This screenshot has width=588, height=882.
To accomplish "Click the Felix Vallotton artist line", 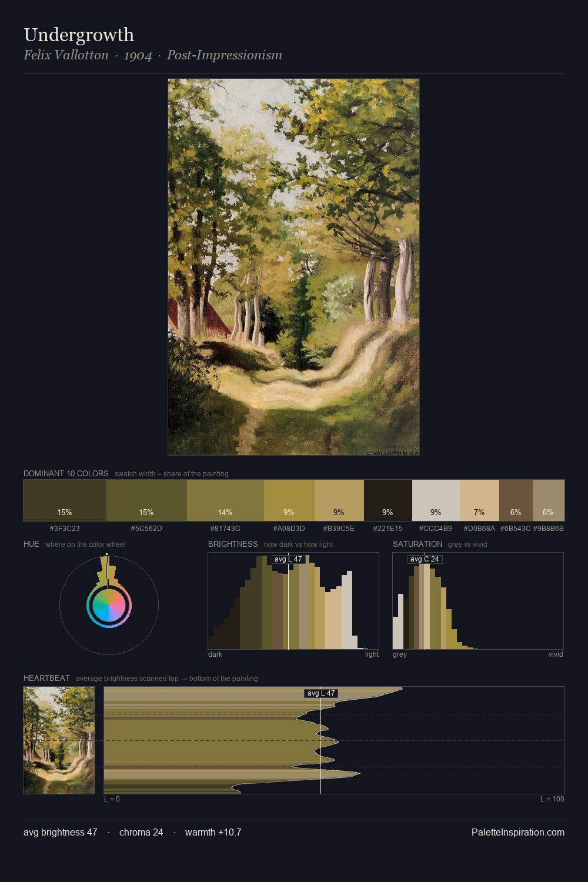I will [153, 55].
